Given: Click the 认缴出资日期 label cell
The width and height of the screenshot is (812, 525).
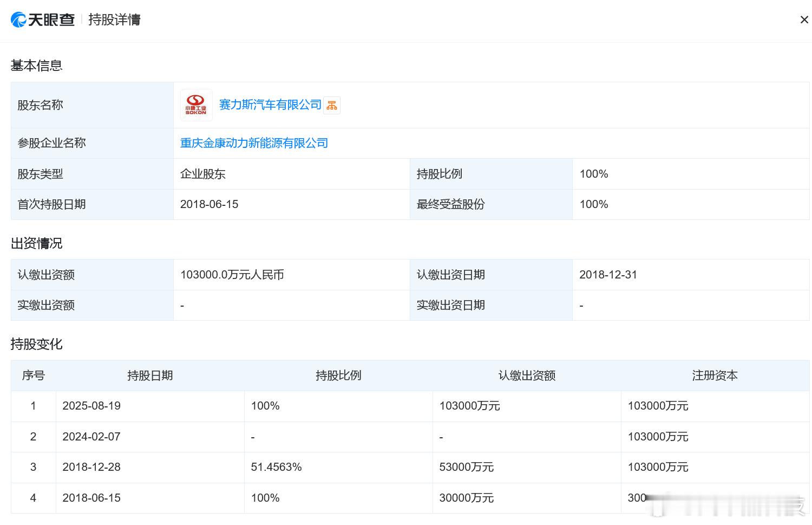Looking at the screenshot, I should tap(491, 275).
